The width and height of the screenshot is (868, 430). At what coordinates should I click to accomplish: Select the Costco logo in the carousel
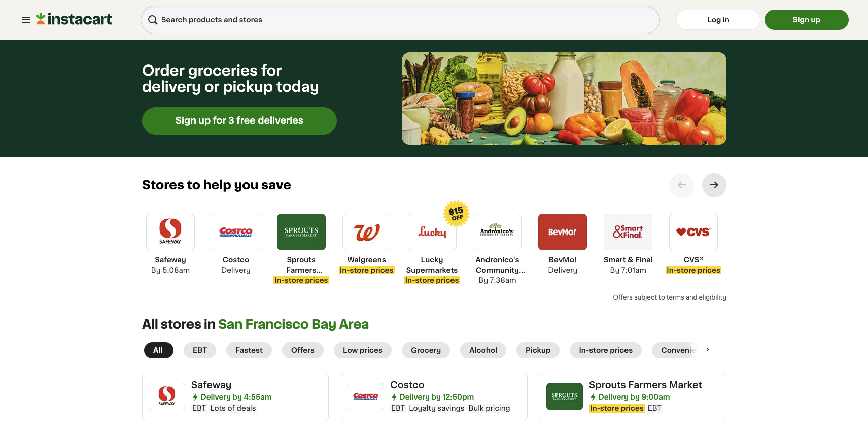point(236,232)
